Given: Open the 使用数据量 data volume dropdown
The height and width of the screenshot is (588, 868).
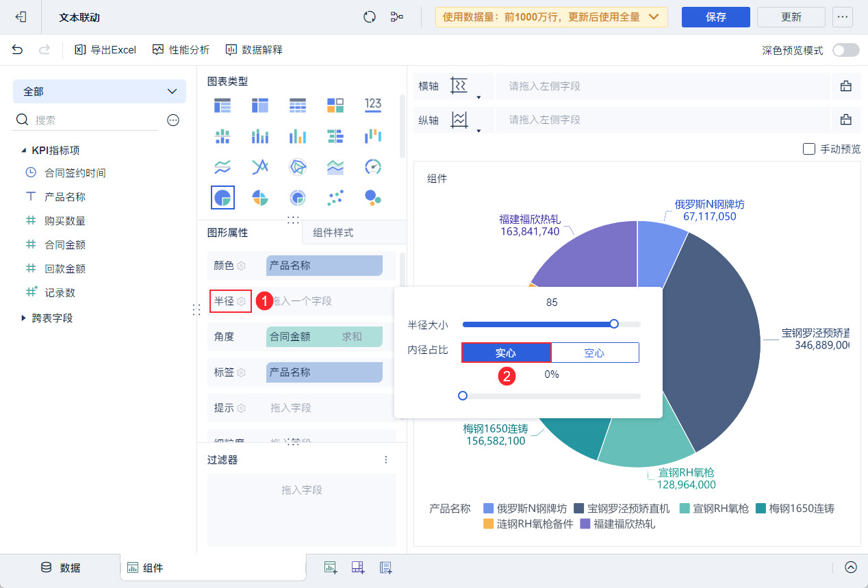Looking at the screenshot, I should tap(551, 17).
